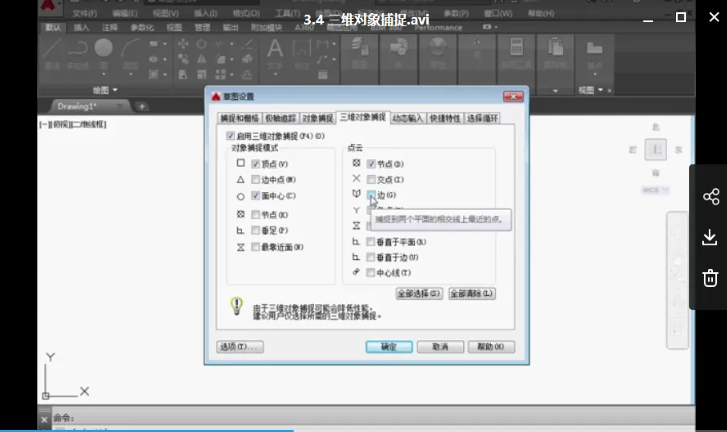Open the Arc tool dropdown arrow

(x=131, y=74)
